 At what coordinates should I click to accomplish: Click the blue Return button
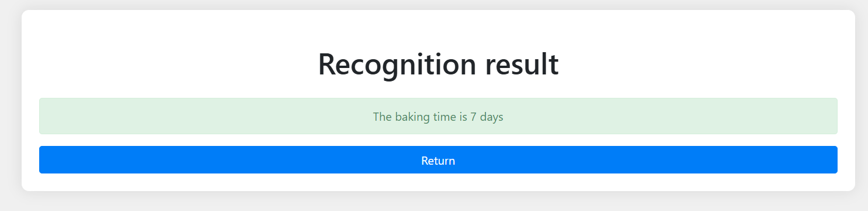click(x=438, y=160)
